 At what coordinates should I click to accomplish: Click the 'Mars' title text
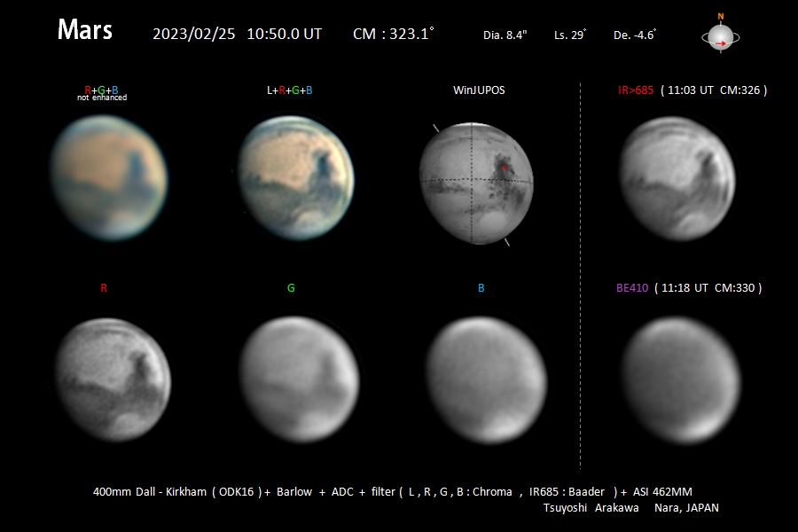click(x=84, y=29)
